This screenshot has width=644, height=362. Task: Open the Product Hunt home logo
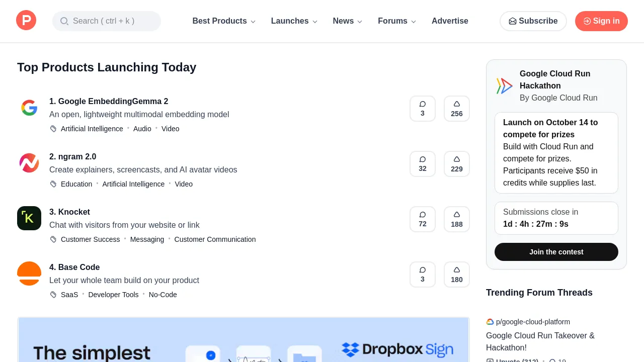point(26,21)
